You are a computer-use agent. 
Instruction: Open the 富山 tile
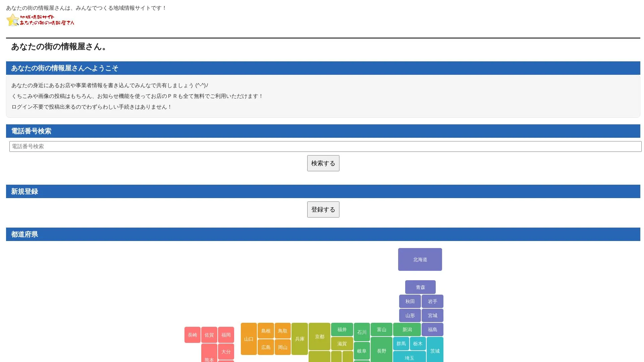tap(381, 329)
